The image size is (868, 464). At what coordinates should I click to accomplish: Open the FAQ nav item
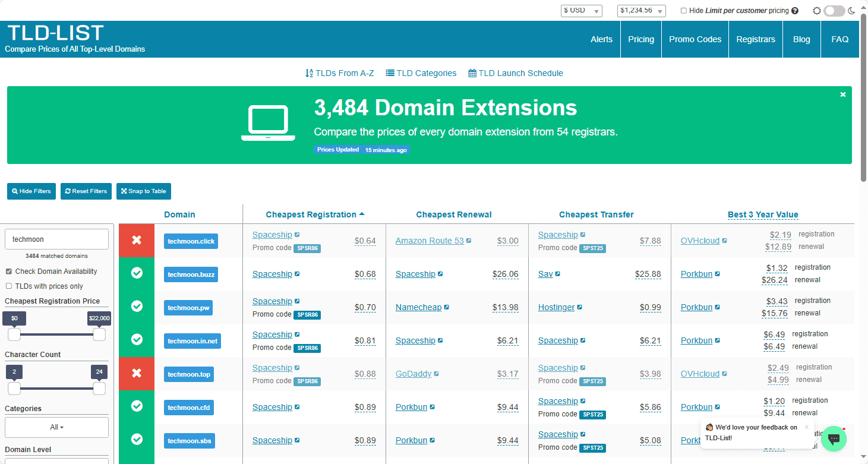840,39
